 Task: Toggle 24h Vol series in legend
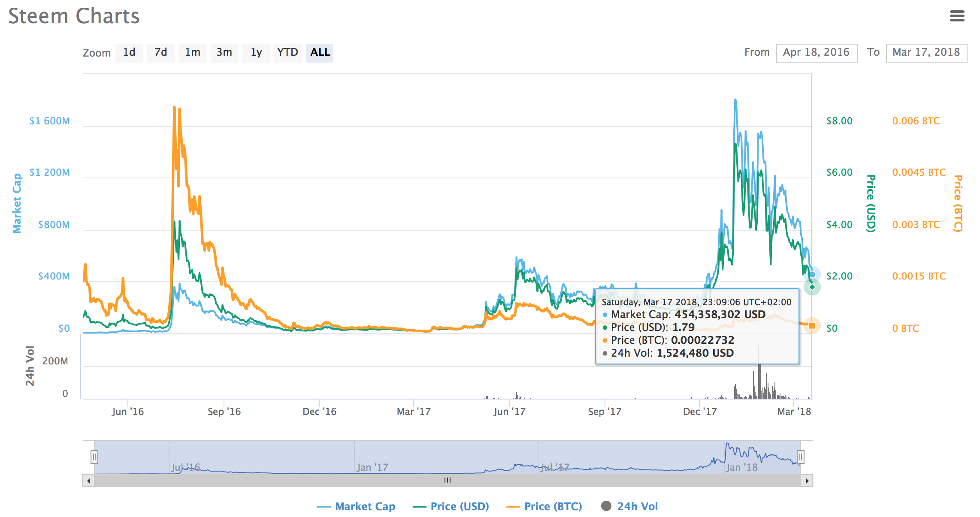pos(629,506)
